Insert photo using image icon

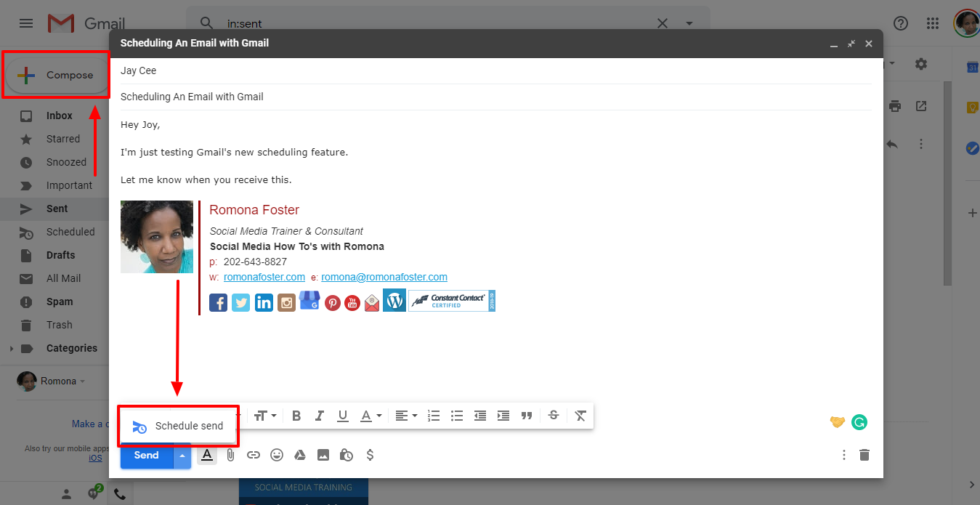pos(323,455)
